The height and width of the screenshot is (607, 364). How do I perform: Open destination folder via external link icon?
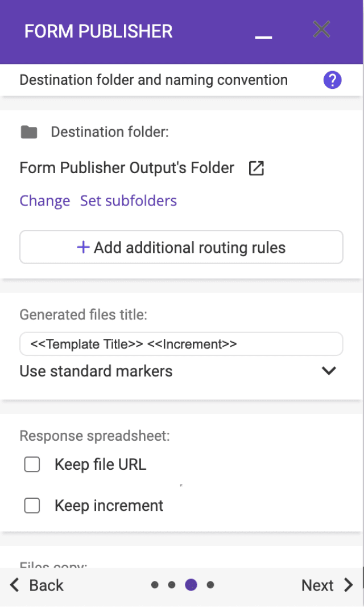point(257,169)
